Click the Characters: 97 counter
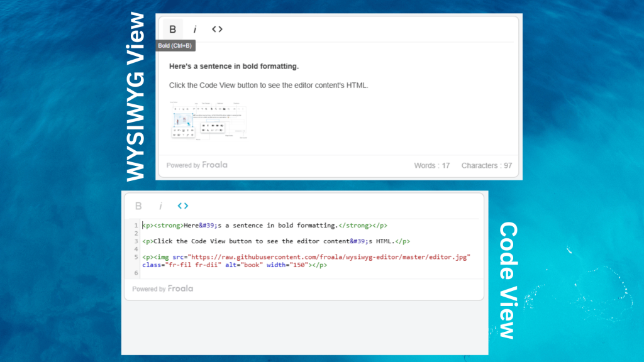The image size is (644, 362). point(486,165)
